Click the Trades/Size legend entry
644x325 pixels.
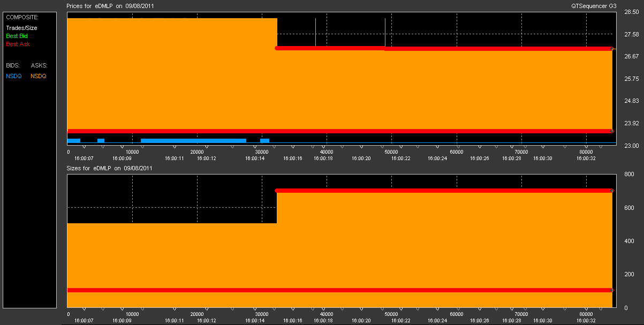point(21,28)
